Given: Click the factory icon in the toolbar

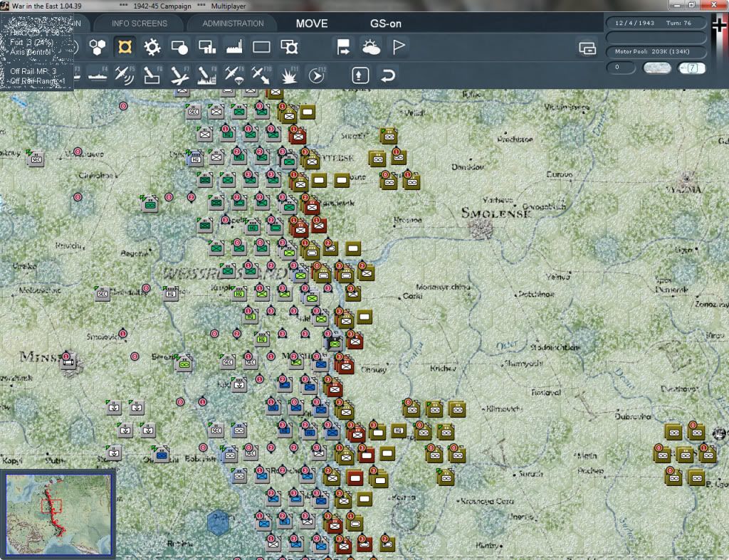Looking at the screenshot, I should click(x=234, y=47).
